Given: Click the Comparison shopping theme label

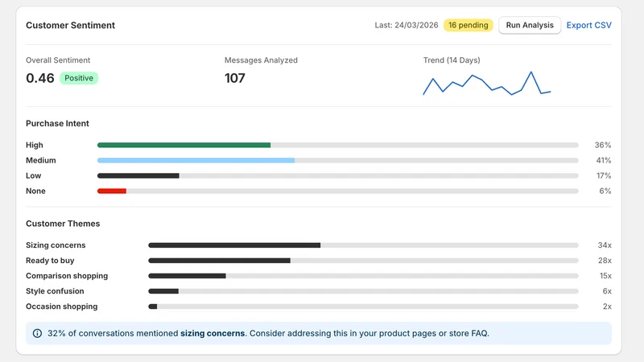Looking at the screenshot, I should coord(67,276).
